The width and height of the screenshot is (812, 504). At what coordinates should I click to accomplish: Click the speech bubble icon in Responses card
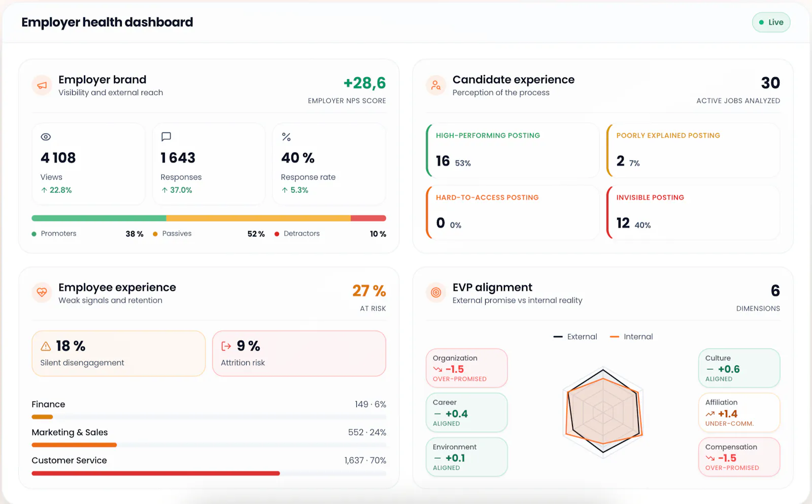pos(166,137)
